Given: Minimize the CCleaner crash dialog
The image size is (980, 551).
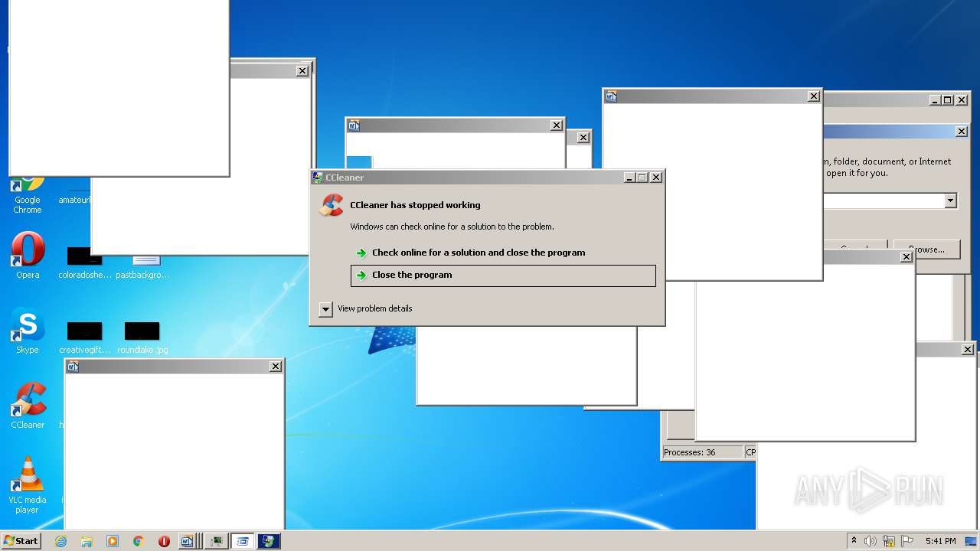Looking at the screenshot, I should tap(629, 178).
